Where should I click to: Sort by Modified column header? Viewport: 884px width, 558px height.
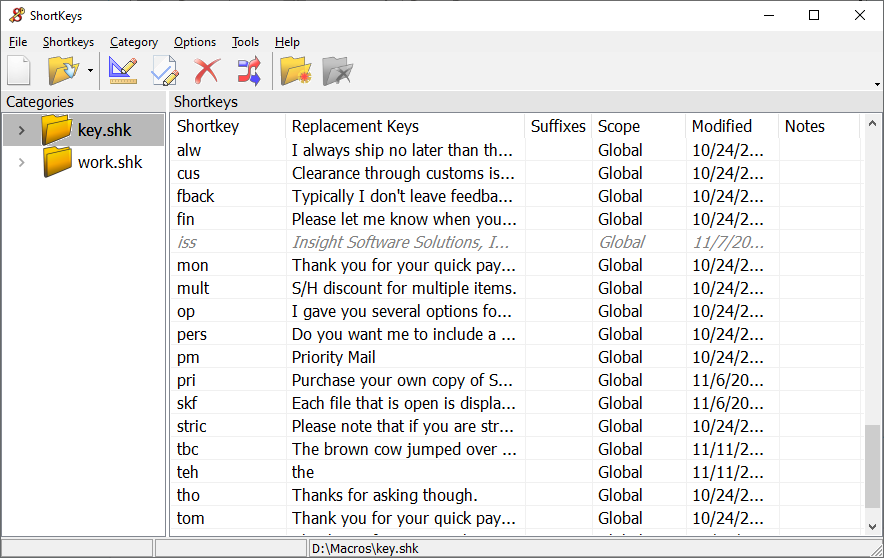tap(732, 126)
